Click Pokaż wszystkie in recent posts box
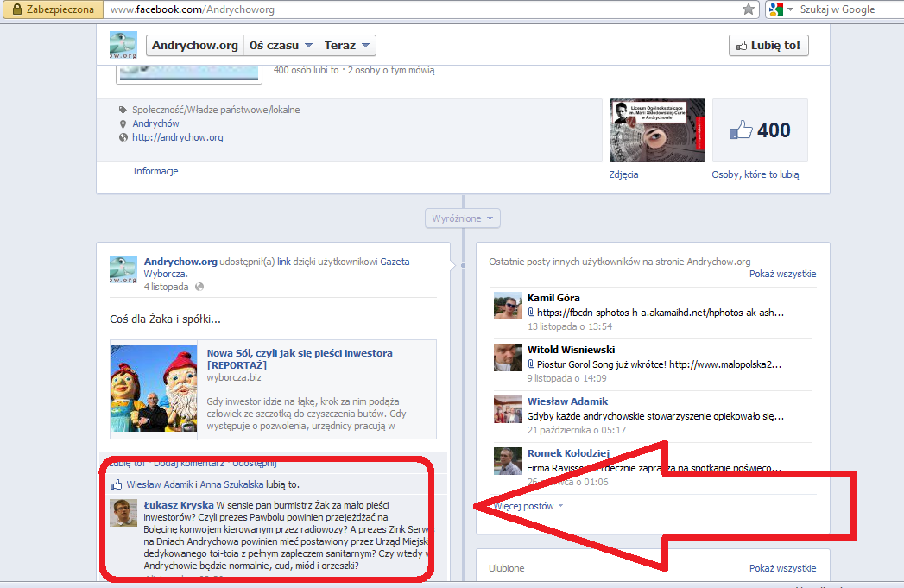The width and height of the screenshot is (904, 588). pyautogui.click(x=783, y=274)
